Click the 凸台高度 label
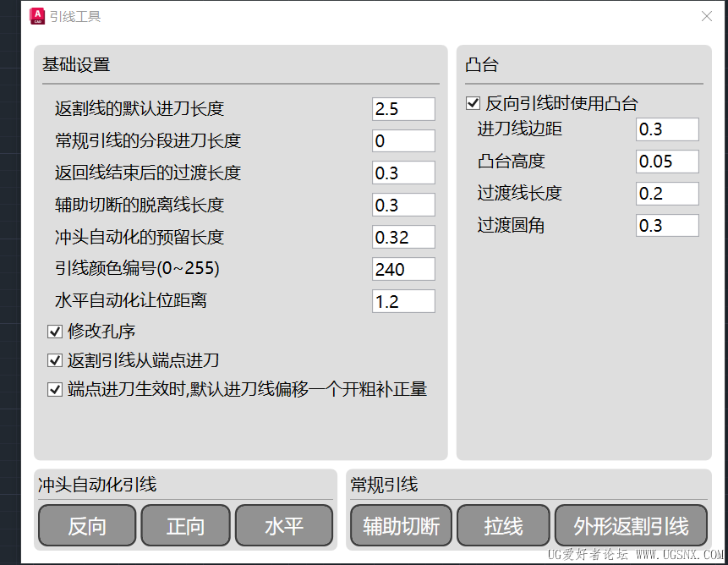This screenshot has height=565, width=728. click(x=512, y=161)
